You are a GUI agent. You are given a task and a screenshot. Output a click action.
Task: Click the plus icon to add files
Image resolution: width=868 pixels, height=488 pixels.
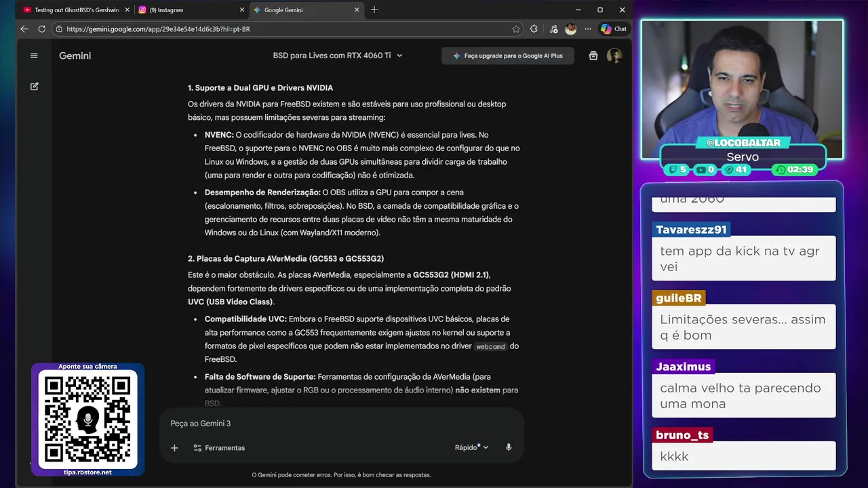[x=174, y=448]
